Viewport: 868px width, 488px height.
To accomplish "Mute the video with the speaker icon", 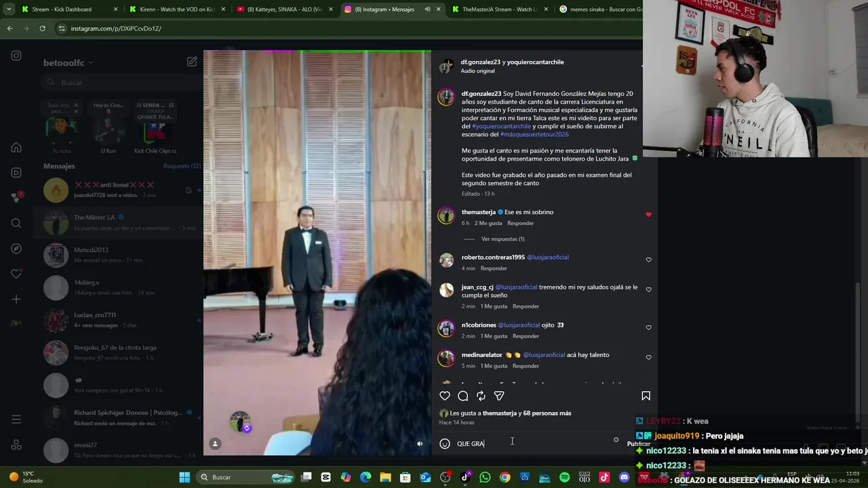I will 420,444.
